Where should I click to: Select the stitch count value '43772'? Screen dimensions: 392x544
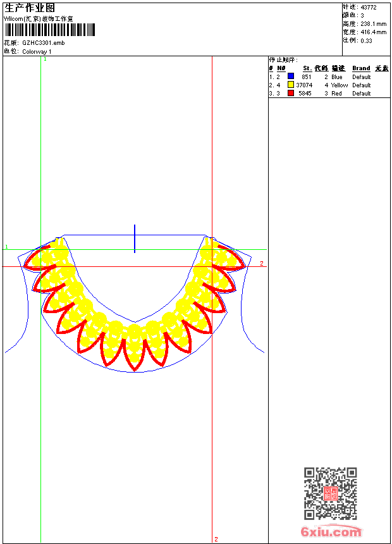369,8
